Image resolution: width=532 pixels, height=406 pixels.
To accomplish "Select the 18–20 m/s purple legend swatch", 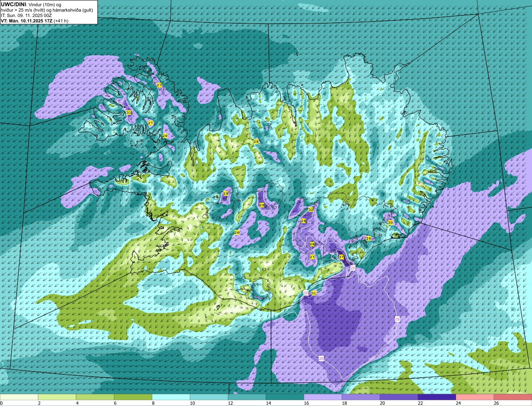I will (361, 397).
